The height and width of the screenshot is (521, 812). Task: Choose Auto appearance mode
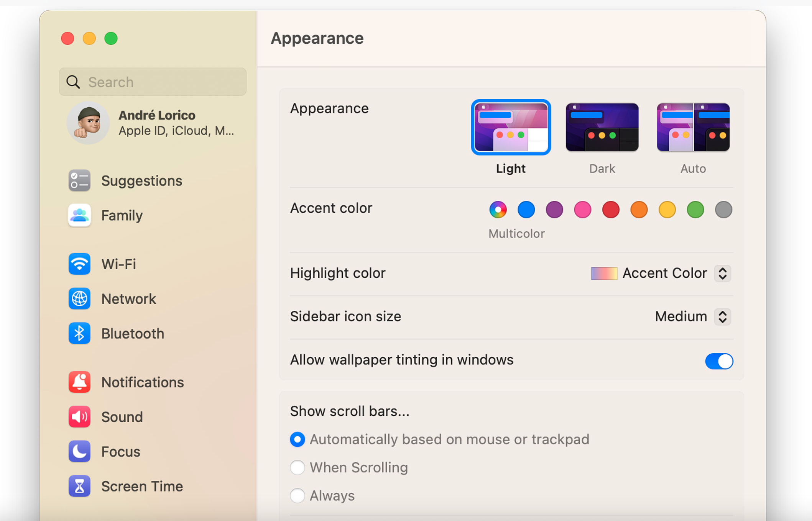[693, 128]
